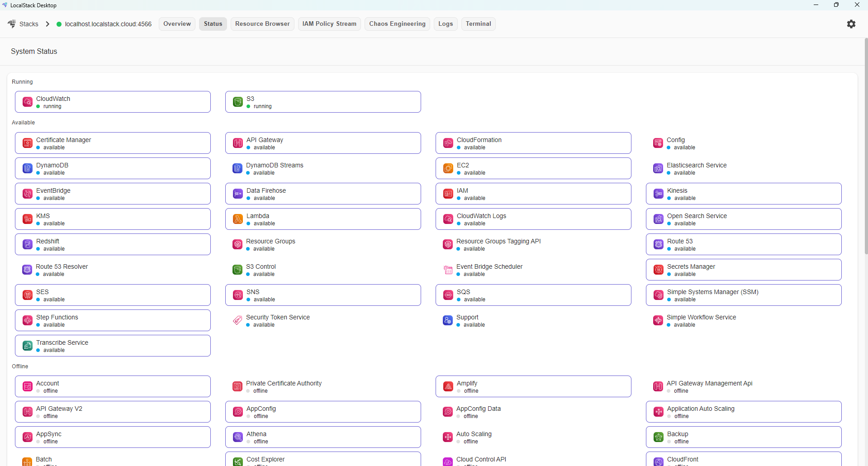This screenshot has height=466, width=868.
Task: Click the DynamoDB icon
Action: click(28, 168)
